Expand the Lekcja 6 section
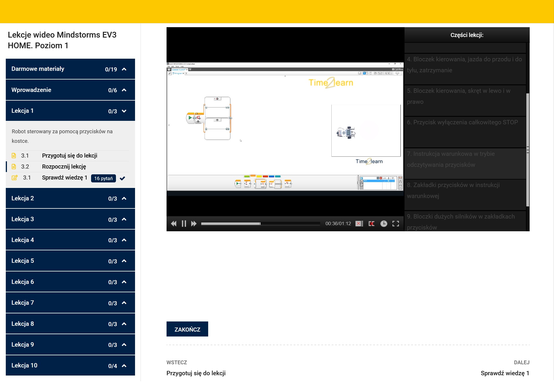 pos(70,282)
